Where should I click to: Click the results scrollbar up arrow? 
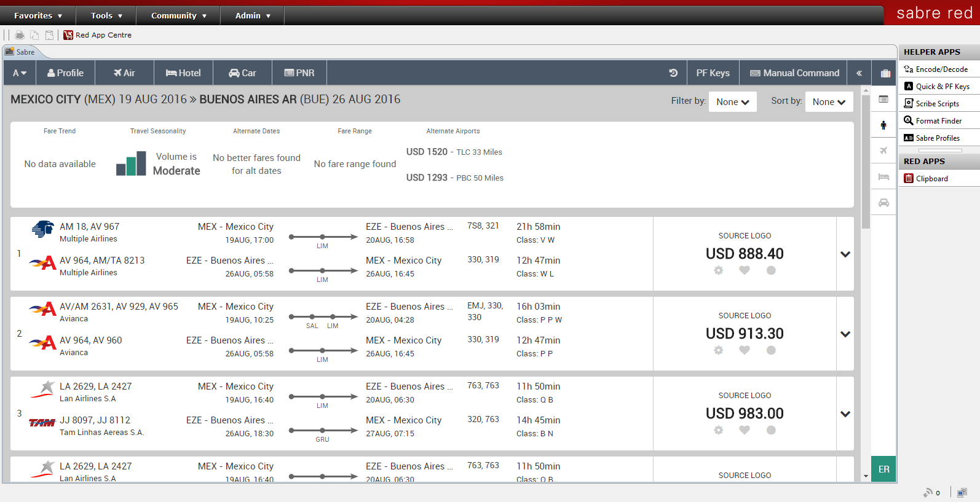tap(866, 90)
